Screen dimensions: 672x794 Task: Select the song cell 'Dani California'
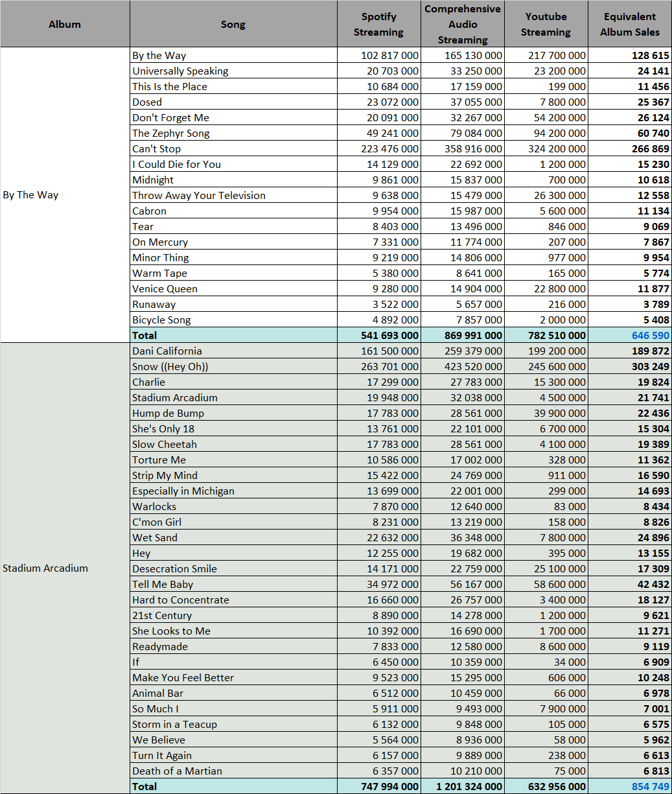coord(233,351)
